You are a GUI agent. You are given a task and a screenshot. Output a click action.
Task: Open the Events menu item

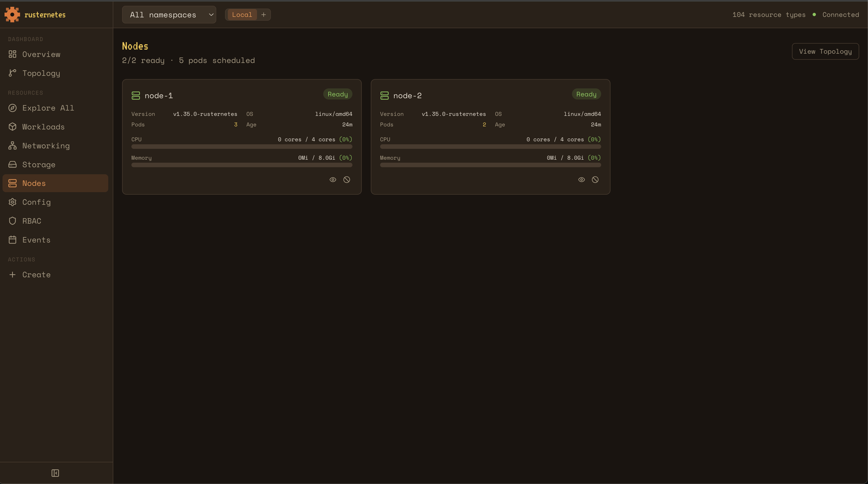pyautogui.click(x=36, y=240)
